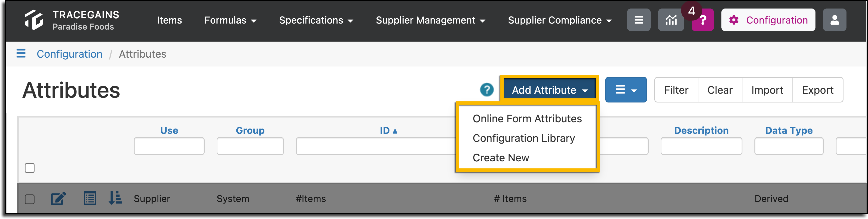
Task: Focus the Data Type filter input
Action: (x=789, y=146)
